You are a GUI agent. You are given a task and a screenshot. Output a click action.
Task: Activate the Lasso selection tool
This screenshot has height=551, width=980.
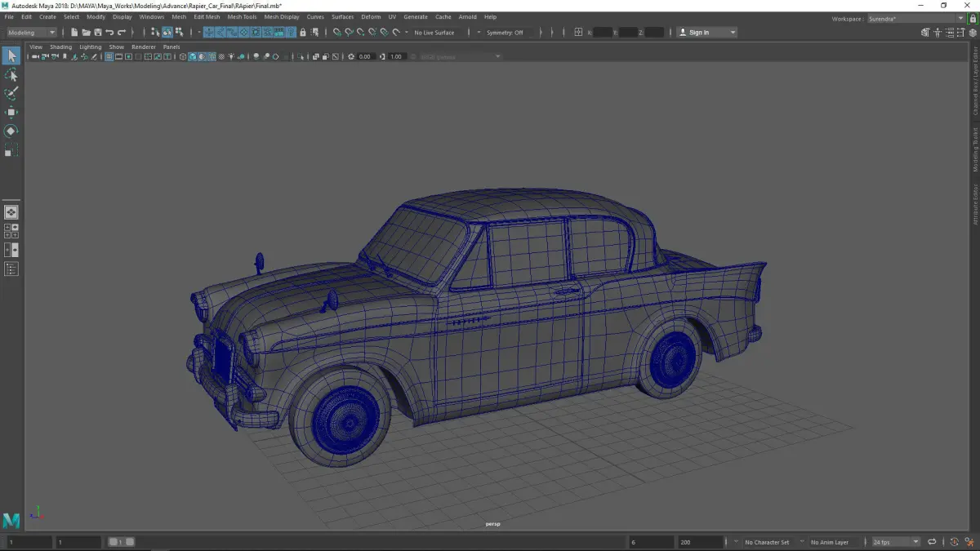coord(11,75)
